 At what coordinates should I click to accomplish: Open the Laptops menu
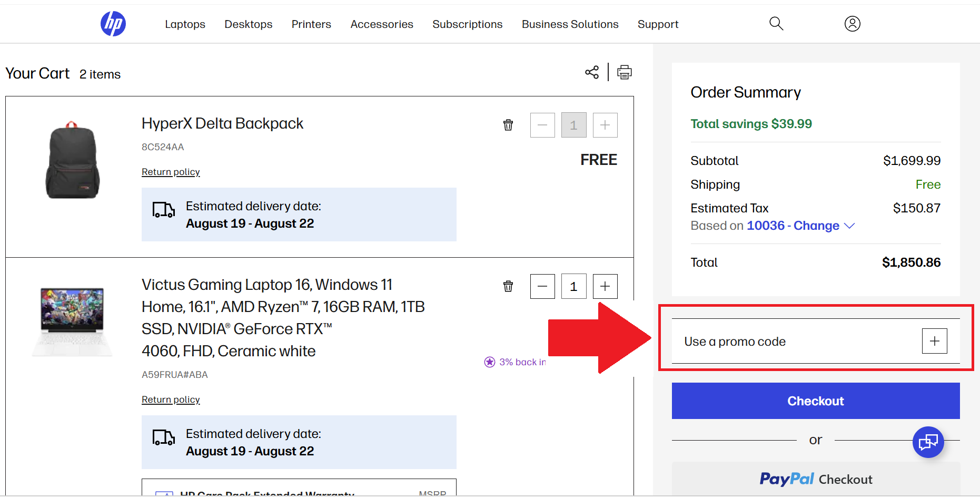point(185,24)
